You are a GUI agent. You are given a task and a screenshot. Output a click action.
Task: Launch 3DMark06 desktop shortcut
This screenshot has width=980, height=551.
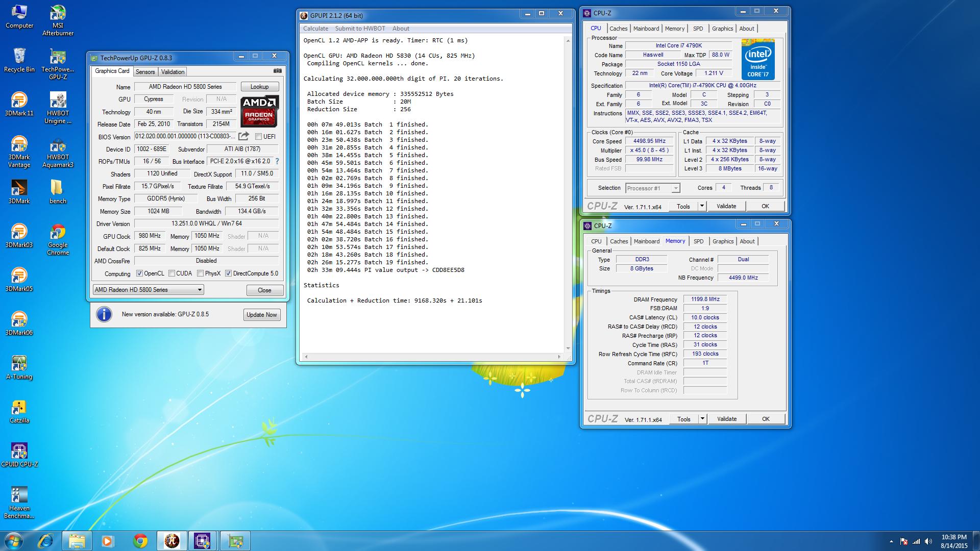click(19, 323)
